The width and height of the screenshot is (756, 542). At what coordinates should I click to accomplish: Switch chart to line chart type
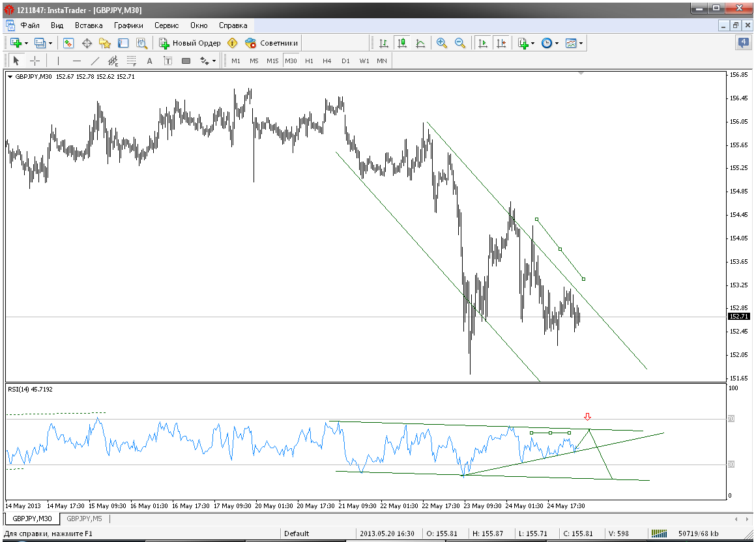click(x=420, y=44)
